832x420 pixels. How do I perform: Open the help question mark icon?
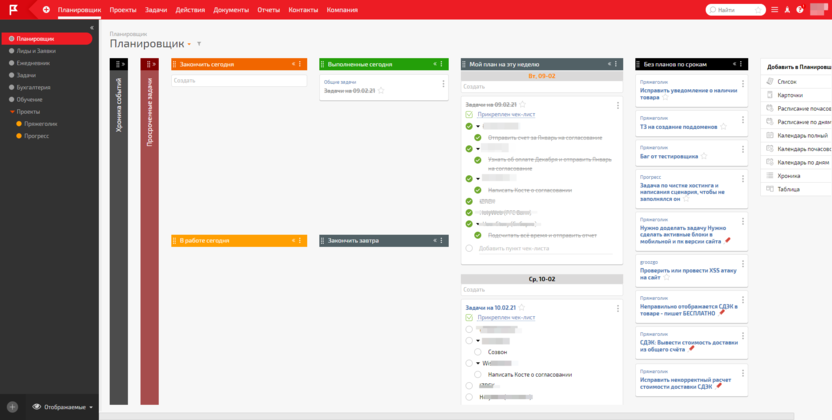pyautogui.click(x=799, y=9)
